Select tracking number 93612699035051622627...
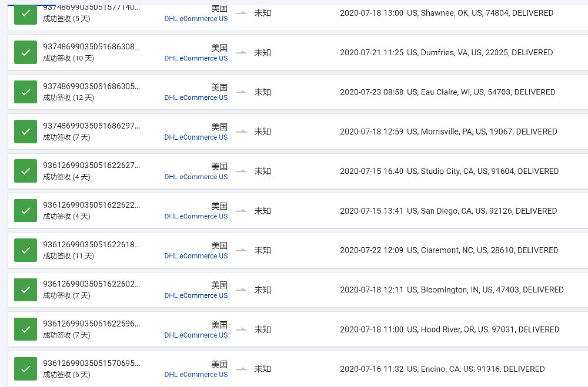The width and height of the screenshot is (588, 387). pos(92,165)
